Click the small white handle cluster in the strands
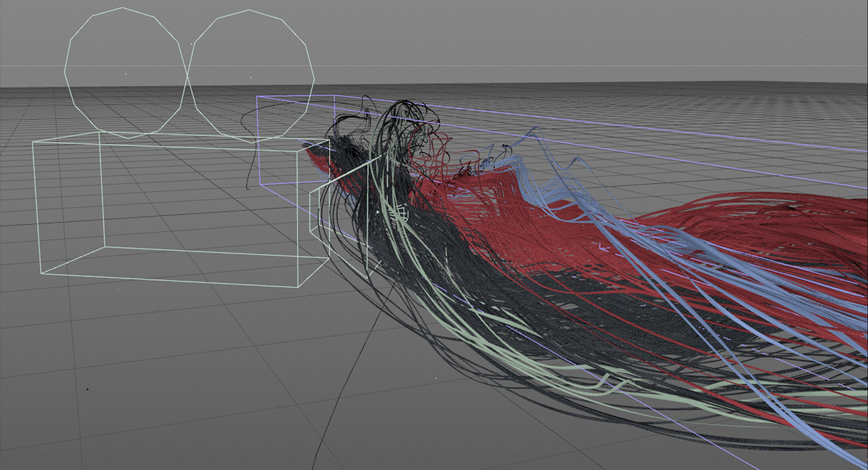This screenshot has height=470, width=868. coord(401,214)
